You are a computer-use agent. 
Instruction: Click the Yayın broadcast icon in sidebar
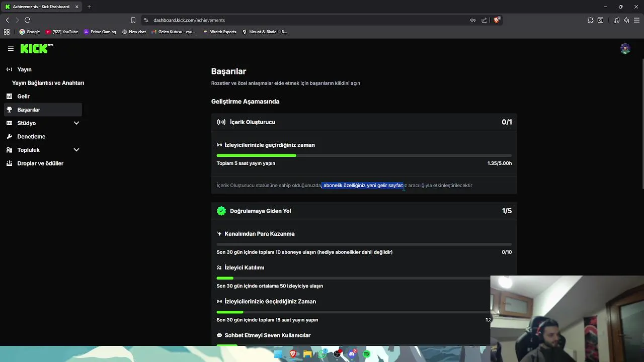tap(9, 69)
